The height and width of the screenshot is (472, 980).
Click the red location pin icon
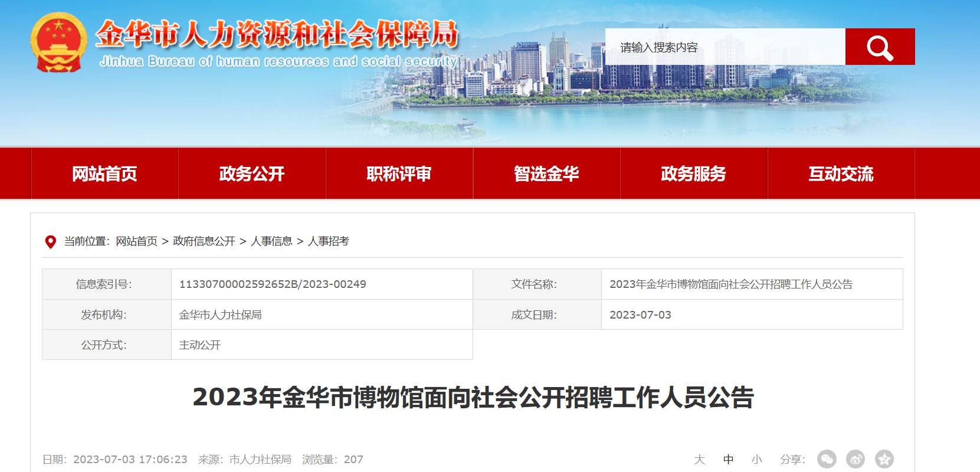pos(51,242)
